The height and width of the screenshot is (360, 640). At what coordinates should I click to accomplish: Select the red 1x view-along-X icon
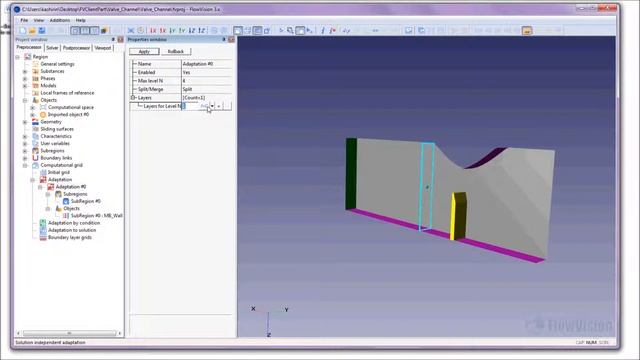pos(153,31)
